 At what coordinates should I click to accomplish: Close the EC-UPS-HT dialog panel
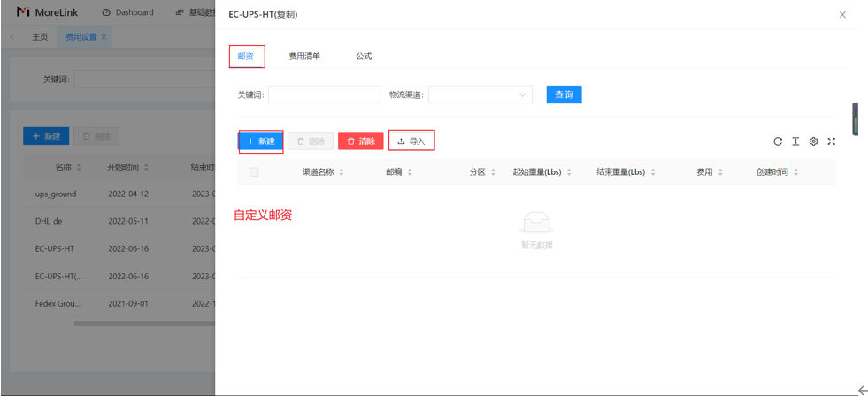(x=842, y=15)
